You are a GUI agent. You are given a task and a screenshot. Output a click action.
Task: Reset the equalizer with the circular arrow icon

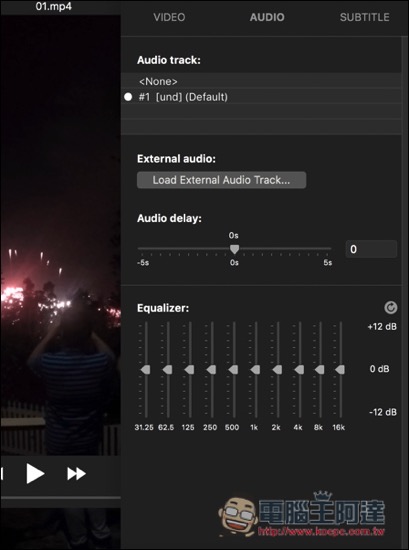(x=390, y=308)
